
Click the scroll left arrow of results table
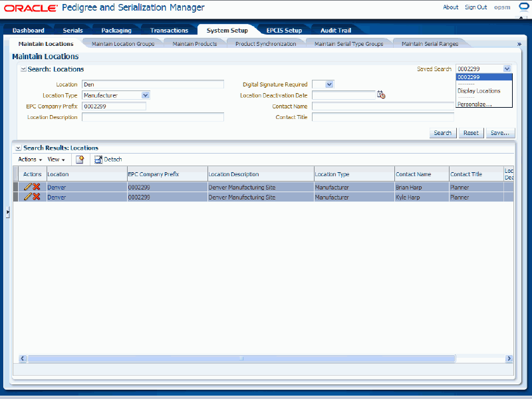point(23,358)
